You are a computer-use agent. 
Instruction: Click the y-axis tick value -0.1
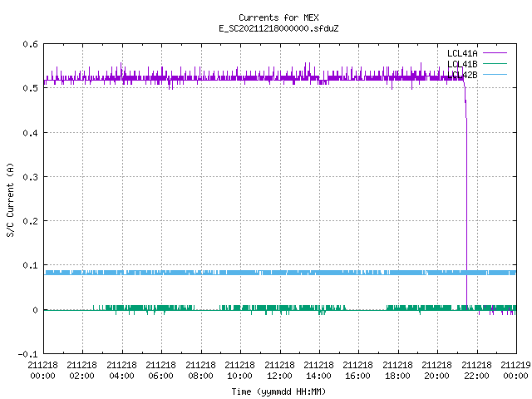27,354
